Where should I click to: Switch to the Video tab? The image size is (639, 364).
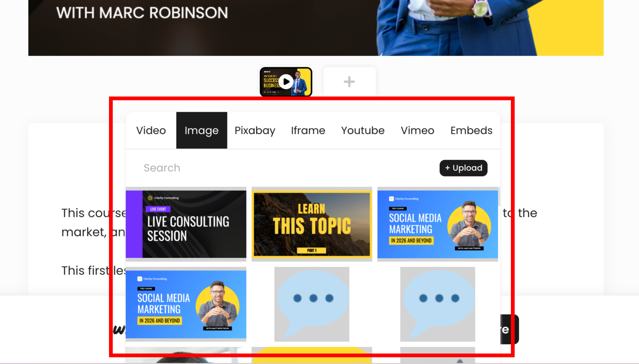pyautogui.click(x=151, y=130)
